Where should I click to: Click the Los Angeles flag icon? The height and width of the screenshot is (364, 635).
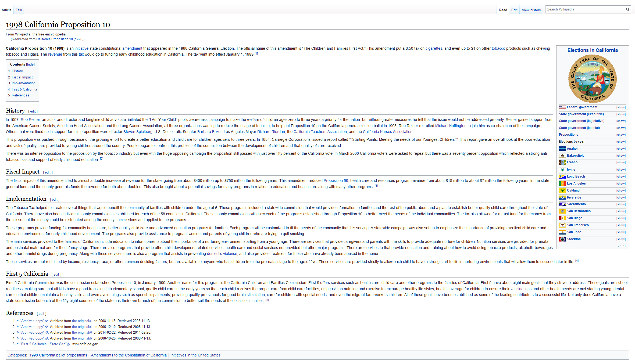562,183
